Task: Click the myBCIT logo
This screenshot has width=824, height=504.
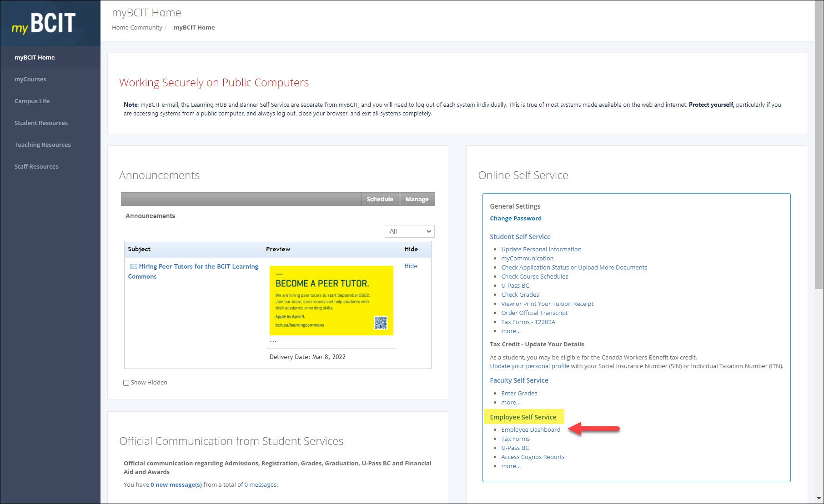Action: click(42, 23)
